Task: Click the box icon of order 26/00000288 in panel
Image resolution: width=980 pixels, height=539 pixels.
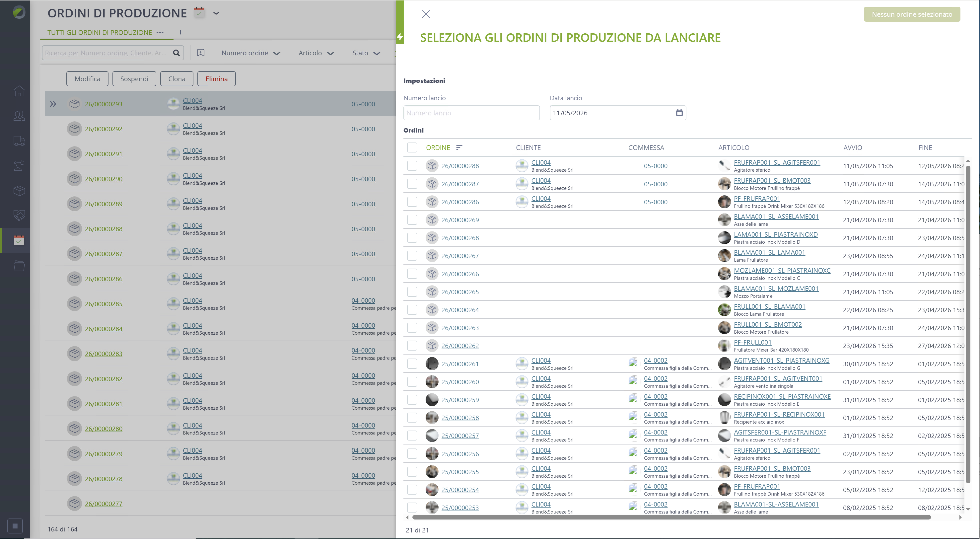Action: coord(432,166)
